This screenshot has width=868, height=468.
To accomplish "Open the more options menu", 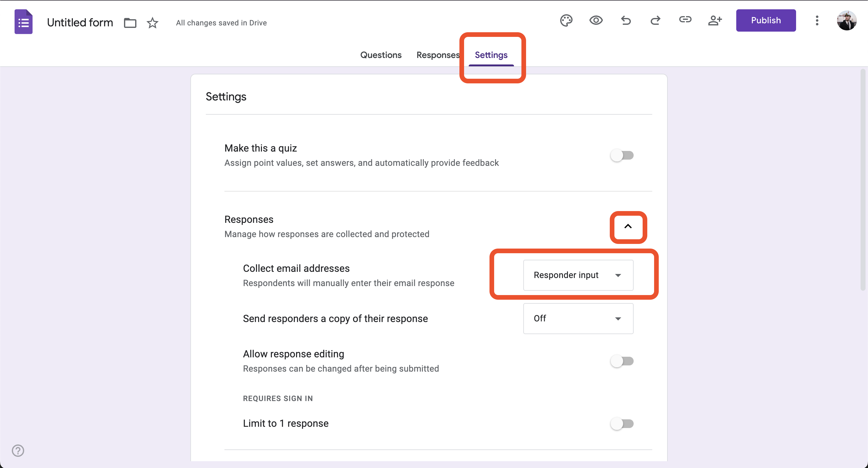I will pyautogui.click(x=817, y=20).
